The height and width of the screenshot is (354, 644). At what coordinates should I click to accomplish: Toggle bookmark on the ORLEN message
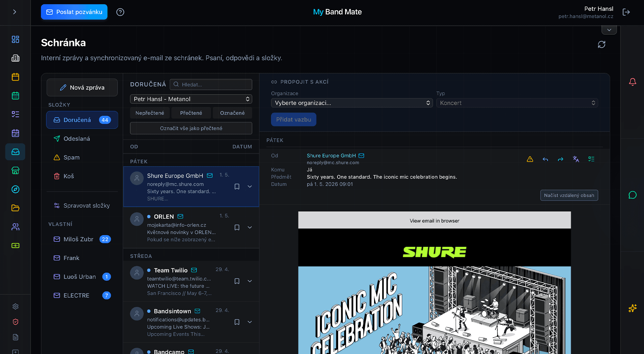point(237,227)
